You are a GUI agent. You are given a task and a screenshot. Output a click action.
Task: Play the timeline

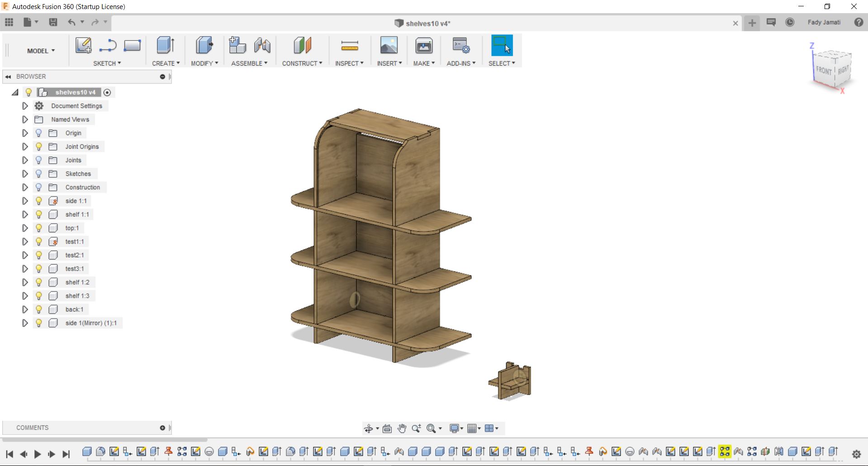pyautogui.click(x=38, y=454)
